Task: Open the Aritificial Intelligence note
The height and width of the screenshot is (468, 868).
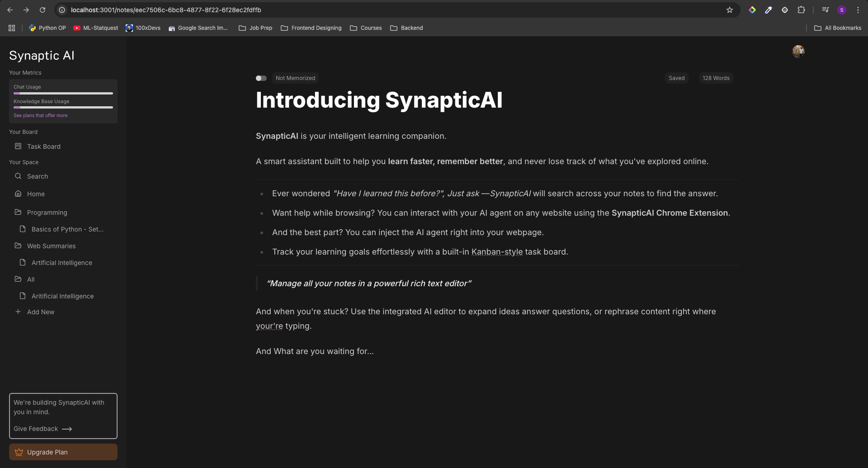Action: point(63,296)
